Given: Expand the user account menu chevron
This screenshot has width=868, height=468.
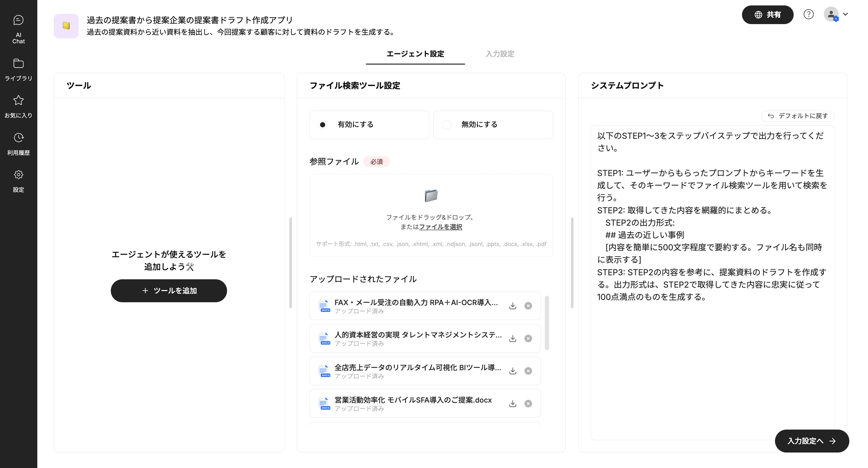Looking at the screenshot, I should click(x=845, y=14).
